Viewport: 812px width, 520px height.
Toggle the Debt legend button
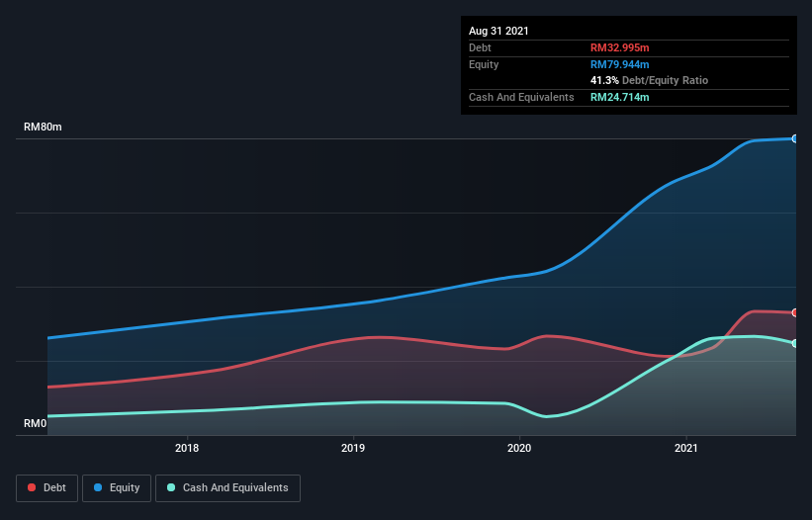[47, 488]
